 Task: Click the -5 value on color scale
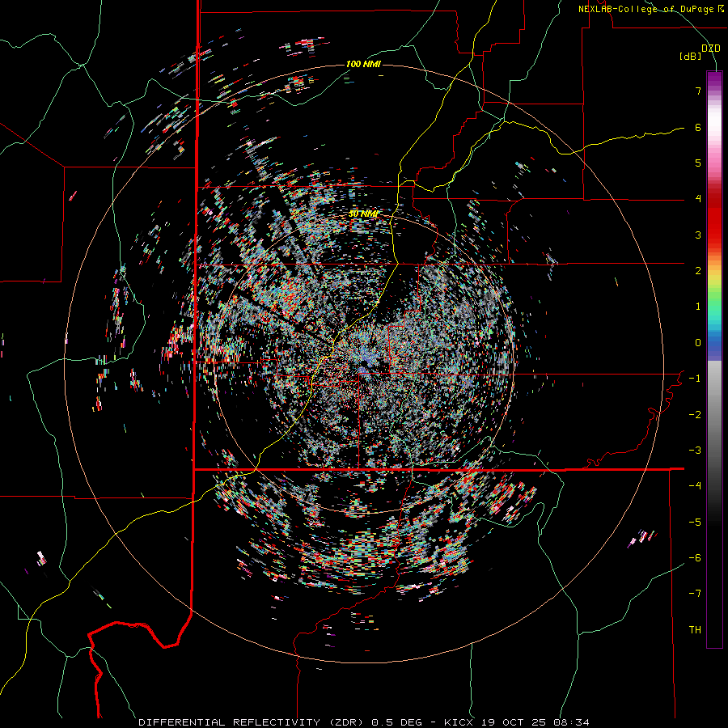click(x=695, y=522)
